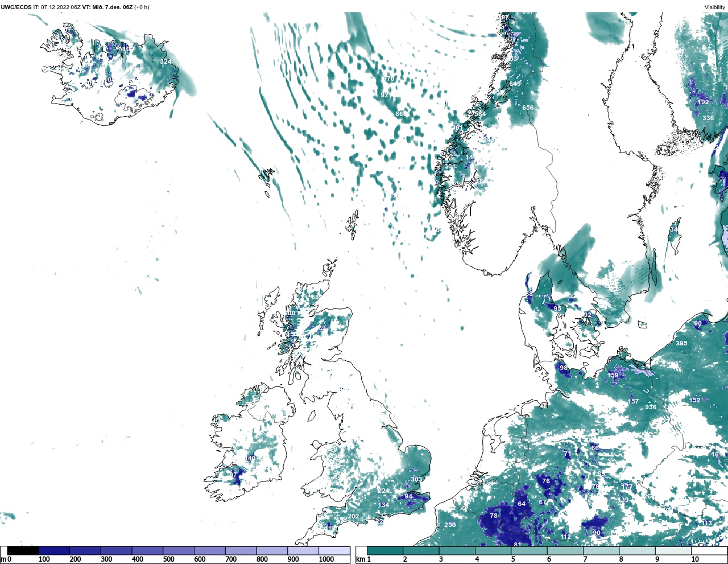Click the '159' value on the Baltic coast

coord(613,375)
